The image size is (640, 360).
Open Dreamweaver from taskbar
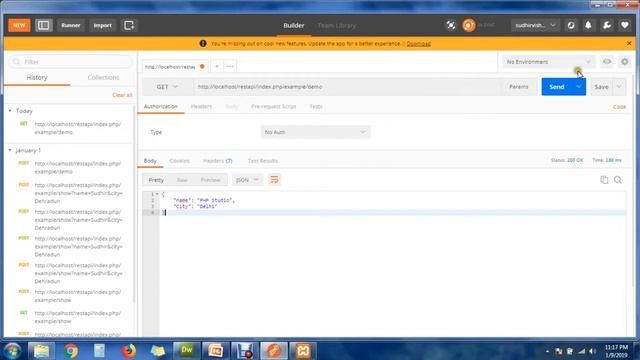click(187, 350)
